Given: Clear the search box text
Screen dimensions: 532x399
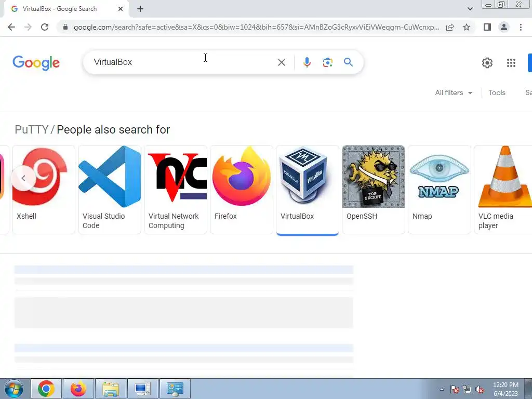Looking at the screenshot, I should point(281,62).
